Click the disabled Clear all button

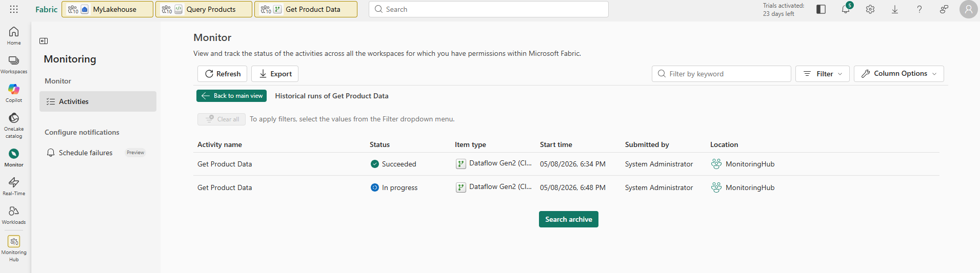pyautogui.click(x=222, y=119)
